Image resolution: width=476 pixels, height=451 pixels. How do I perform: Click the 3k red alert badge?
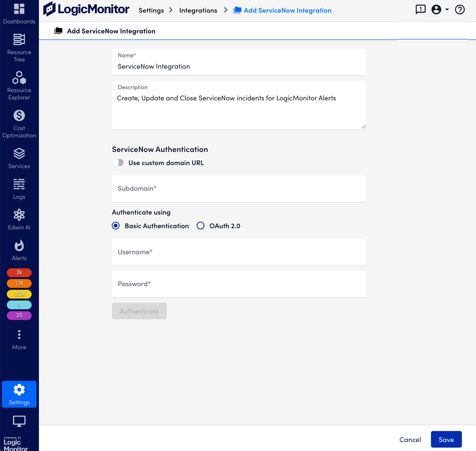coord(19,272)
